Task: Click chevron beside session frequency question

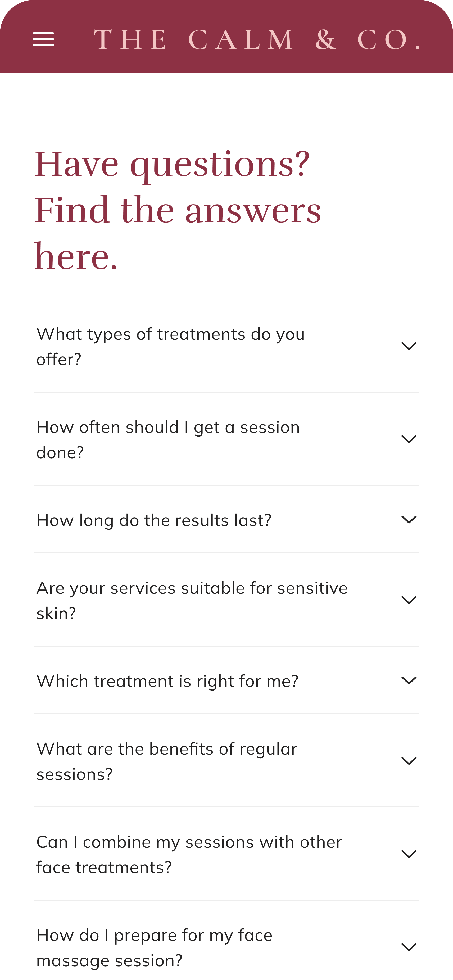Action: point(409,439)
